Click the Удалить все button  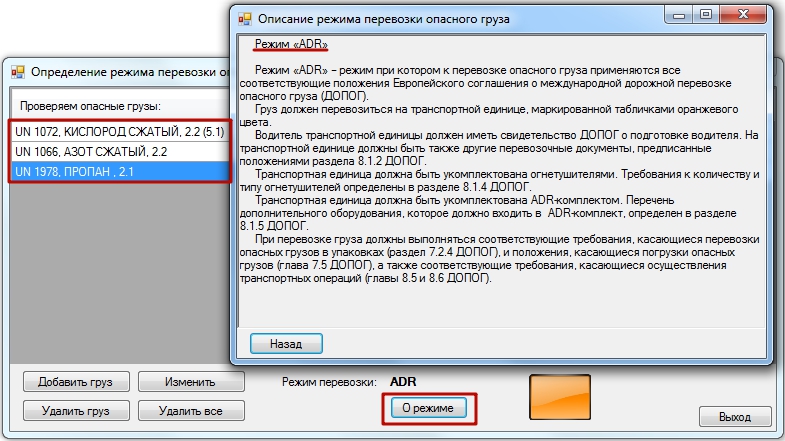point(191,410)
